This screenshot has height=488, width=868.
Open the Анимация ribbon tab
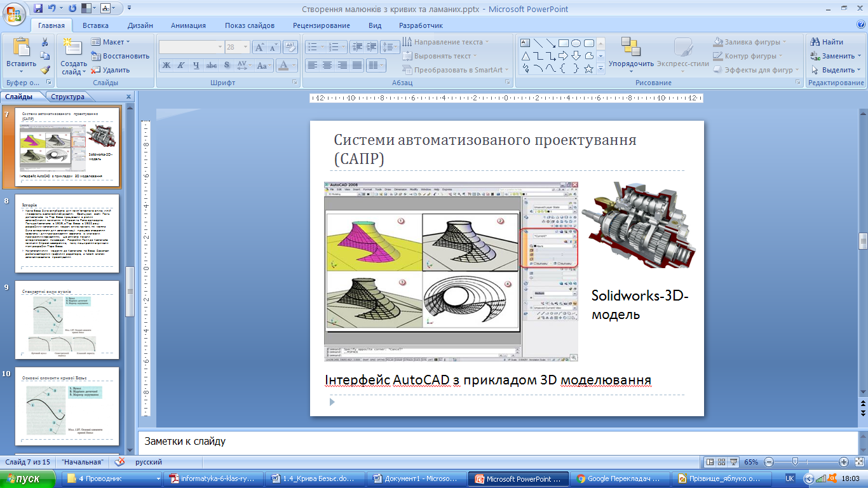pos(188,25)
